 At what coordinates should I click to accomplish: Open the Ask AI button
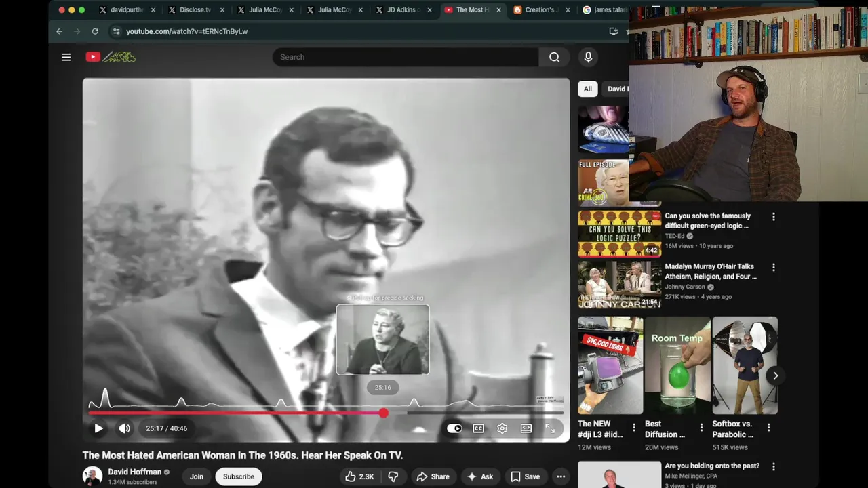[x=479, y=476]
